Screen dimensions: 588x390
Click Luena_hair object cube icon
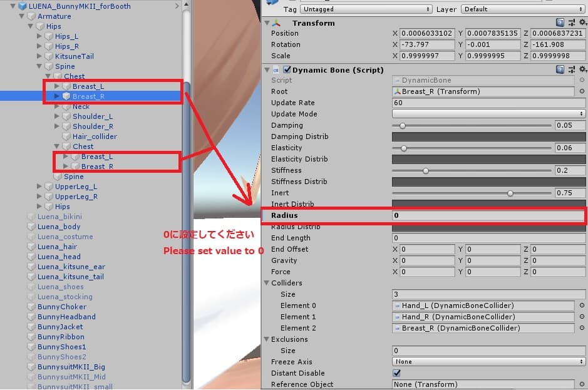pos(31,247)
